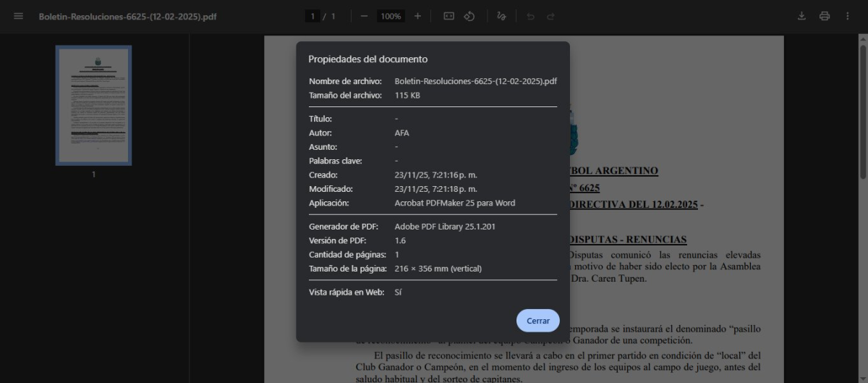Click the zoom out minus icon

pos(364,16)
